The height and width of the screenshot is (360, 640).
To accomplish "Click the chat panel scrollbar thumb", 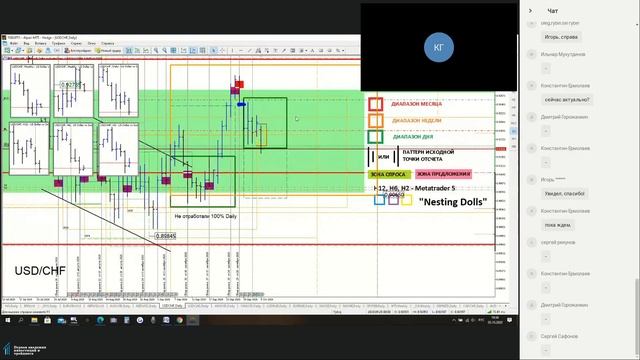I will tap(637, 318).
